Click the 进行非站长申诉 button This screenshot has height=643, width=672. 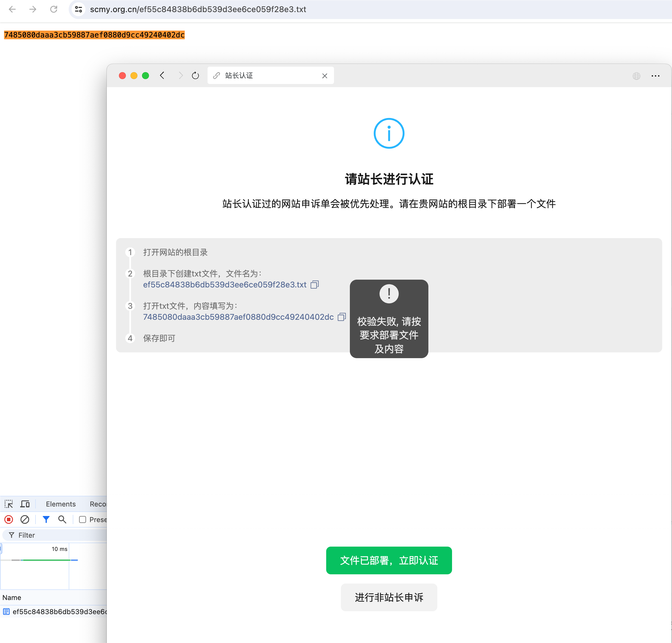tap(389, 597)
